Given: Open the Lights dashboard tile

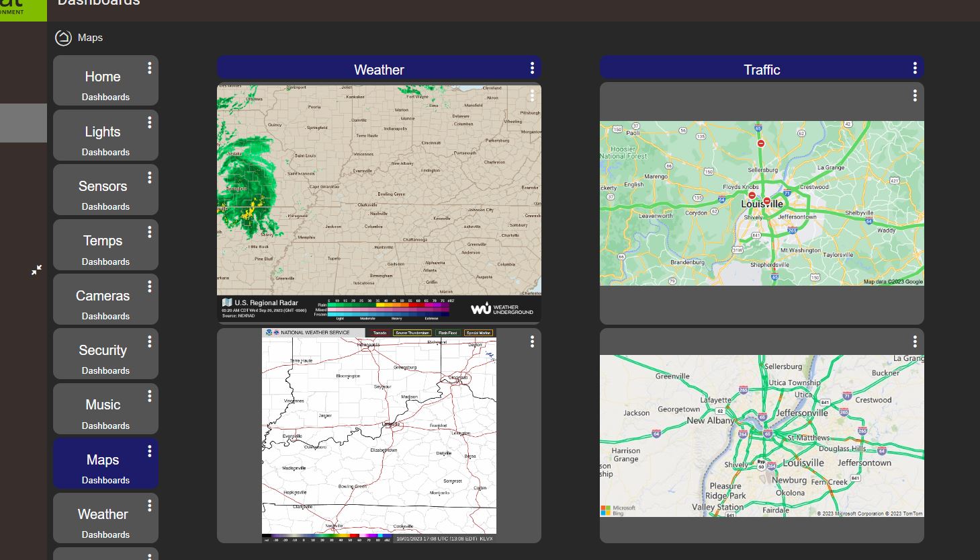Looking at the screenshot, I should point(105,135).
